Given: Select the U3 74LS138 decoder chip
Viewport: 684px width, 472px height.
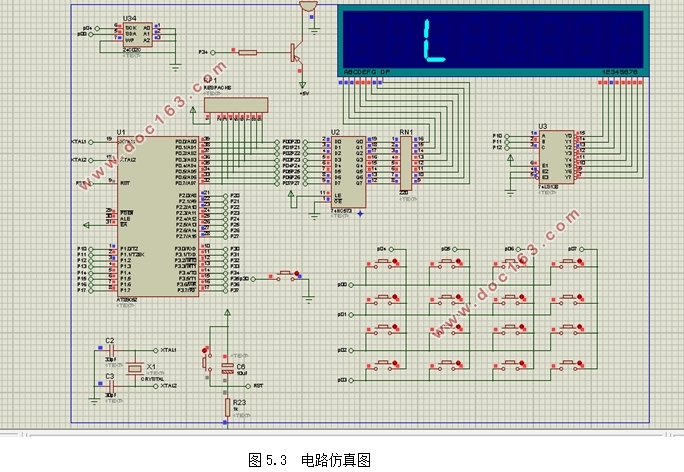Looking at the screenshot, I should coord(556,157).
